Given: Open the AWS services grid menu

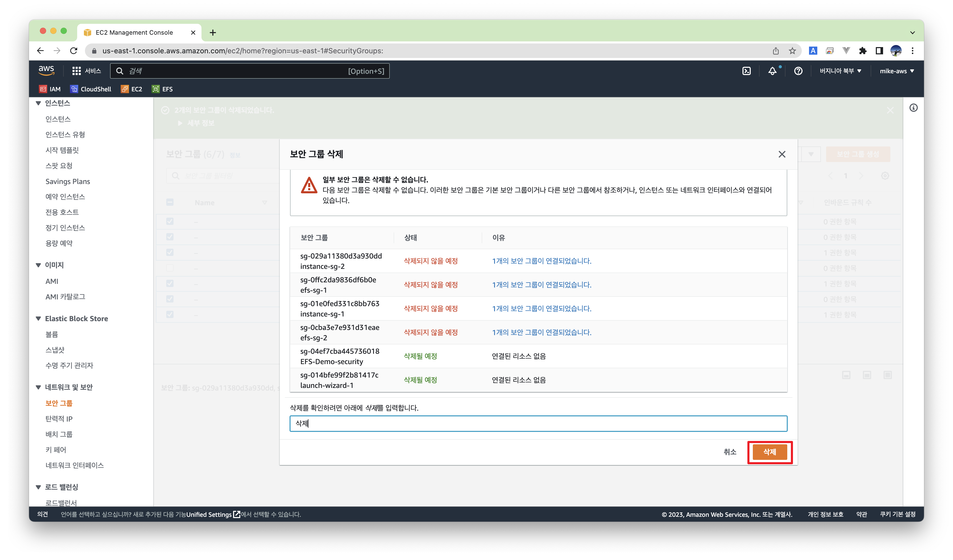Looking at the screenshot, I should (x=76, y=71).
